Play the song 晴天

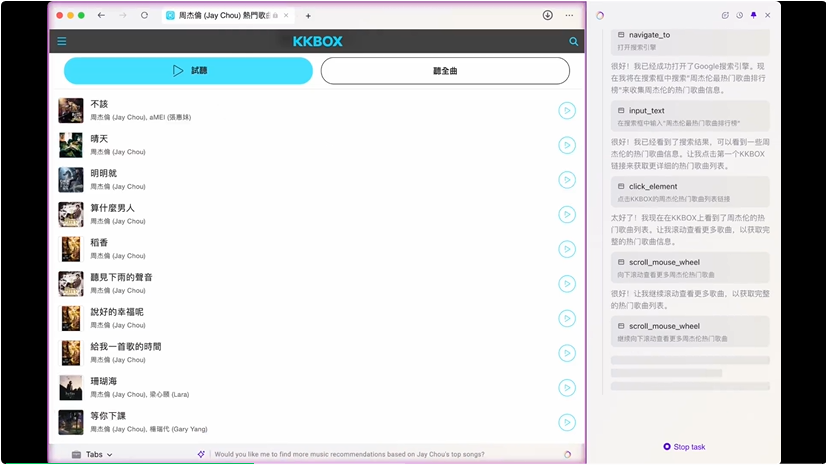point(567,145)
